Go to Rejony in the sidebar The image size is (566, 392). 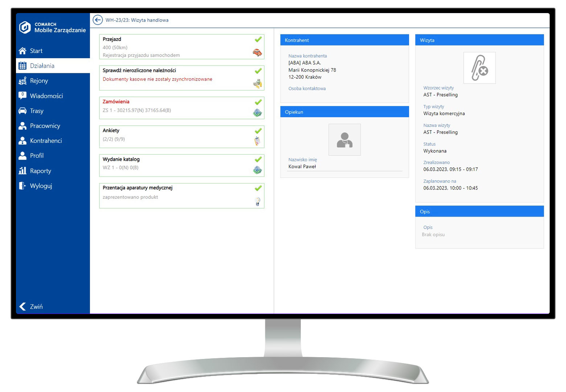coord(53,81)
